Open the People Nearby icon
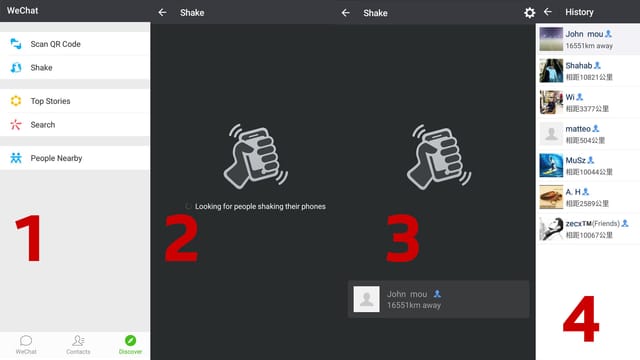The height and width of the screenshot is (360, 640). pyautogui.click(x=16, y=158)
